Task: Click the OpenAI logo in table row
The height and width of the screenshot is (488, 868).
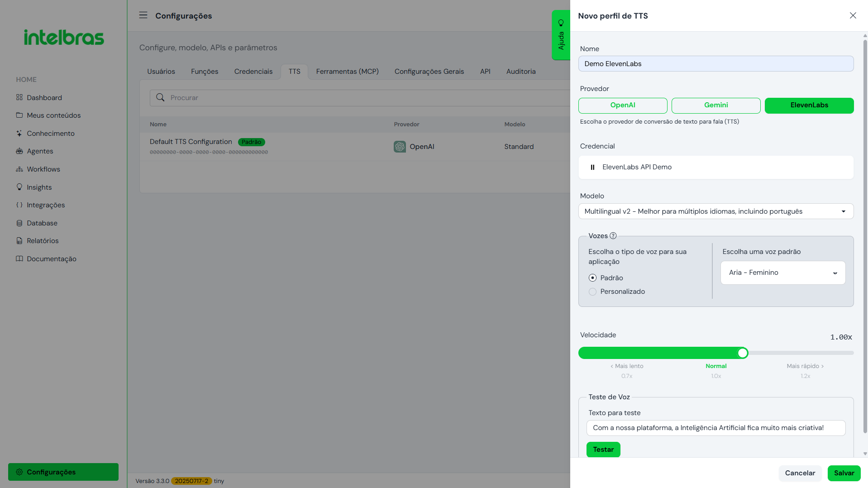Action: (x=400, y=147)
